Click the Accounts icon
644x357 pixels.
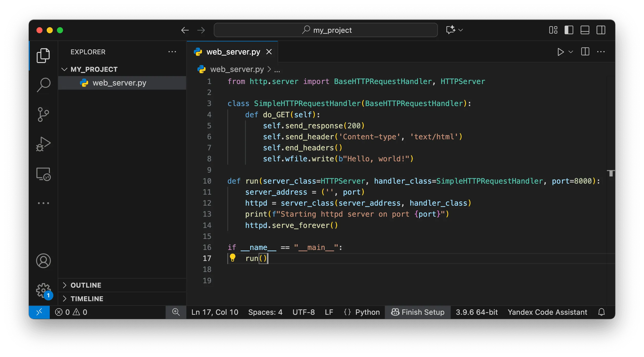(x=43, y=261)
